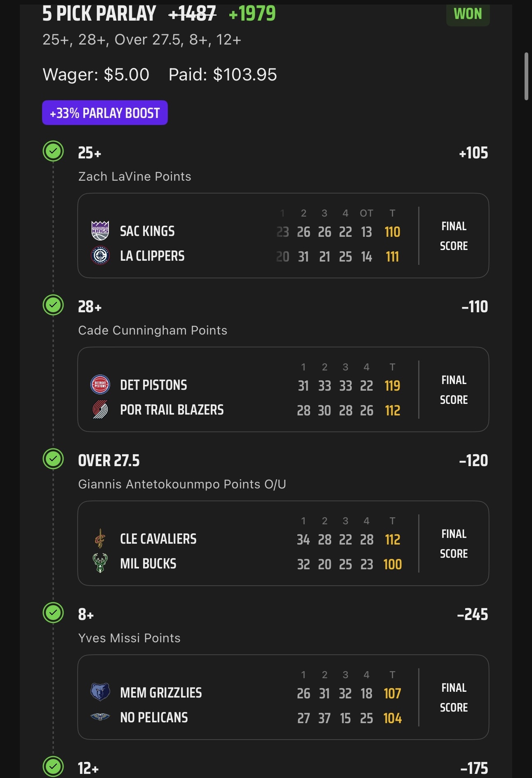This screenshot has height=778, width=532.
Task: Tap the checkmark next to Giannis Over 27.5
Action: [x=53, y=459]
